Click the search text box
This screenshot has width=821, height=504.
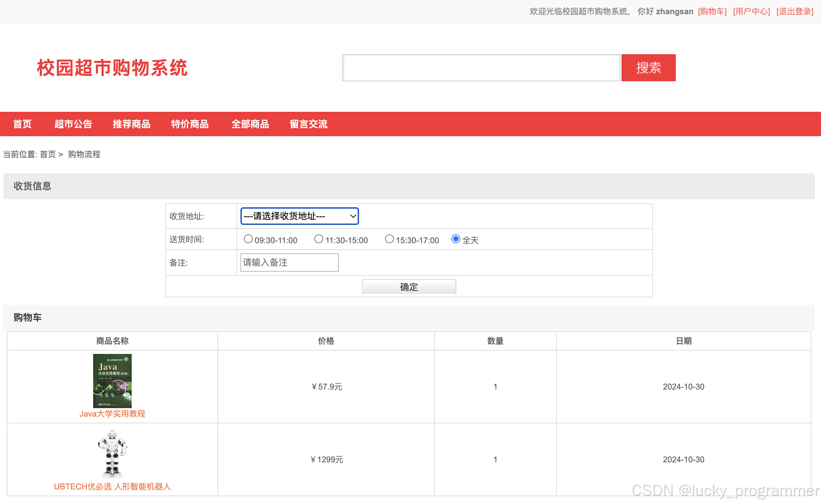[481, 68]
